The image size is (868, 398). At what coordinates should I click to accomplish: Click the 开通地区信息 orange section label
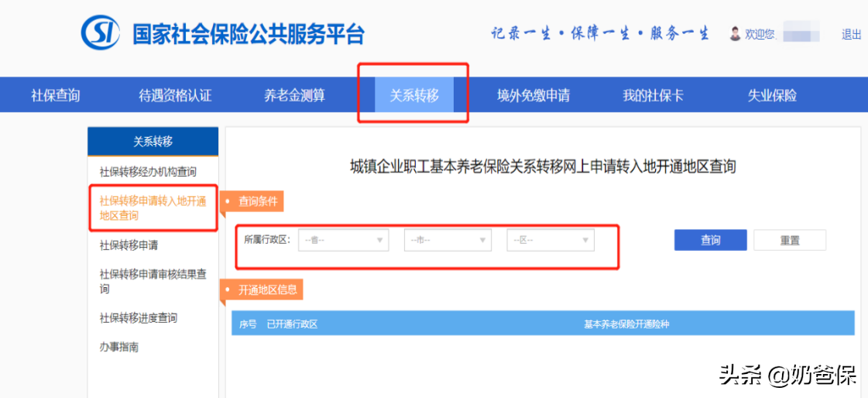pyautogui.click(x=262, y=290)
